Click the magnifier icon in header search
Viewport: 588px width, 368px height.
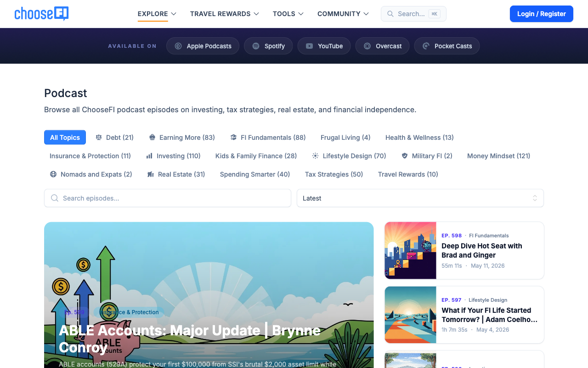(390, 14)
